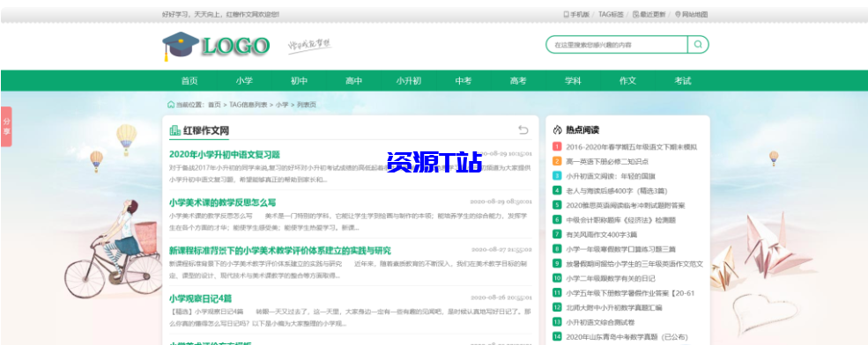The height and width of the screenshot is (345, 868).
Task: Click the excerpt under 小学观察日记4篇
Action: (x=350, y=318)
